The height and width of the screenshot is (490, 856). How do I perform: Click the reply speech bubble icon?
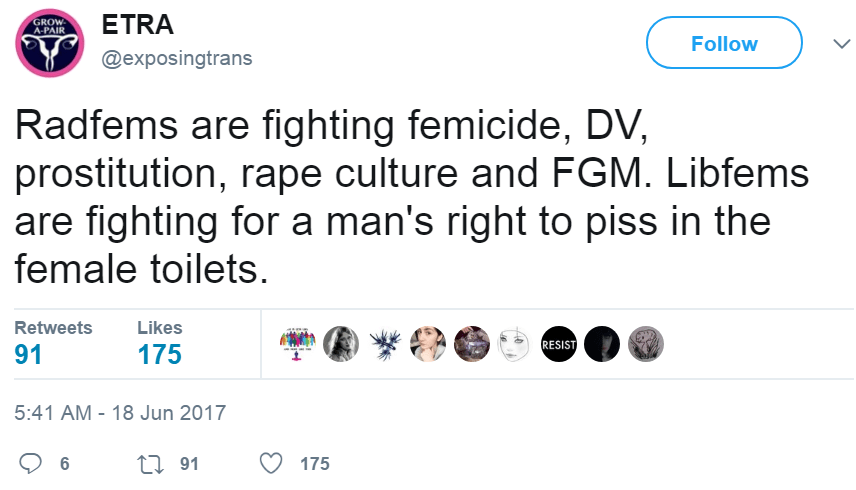tap(31, 463)
